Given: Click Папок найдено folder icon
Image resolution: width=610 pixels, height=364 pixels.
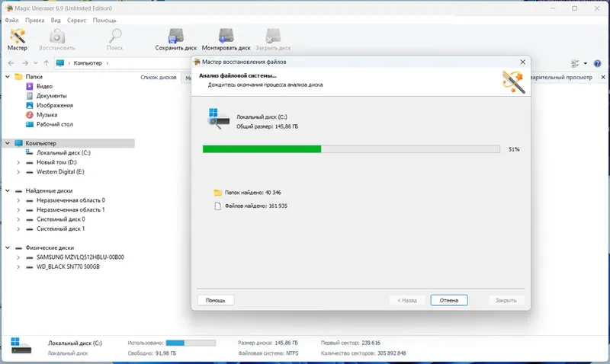Looking at the screenshot, I should click(x=217, y=193).
